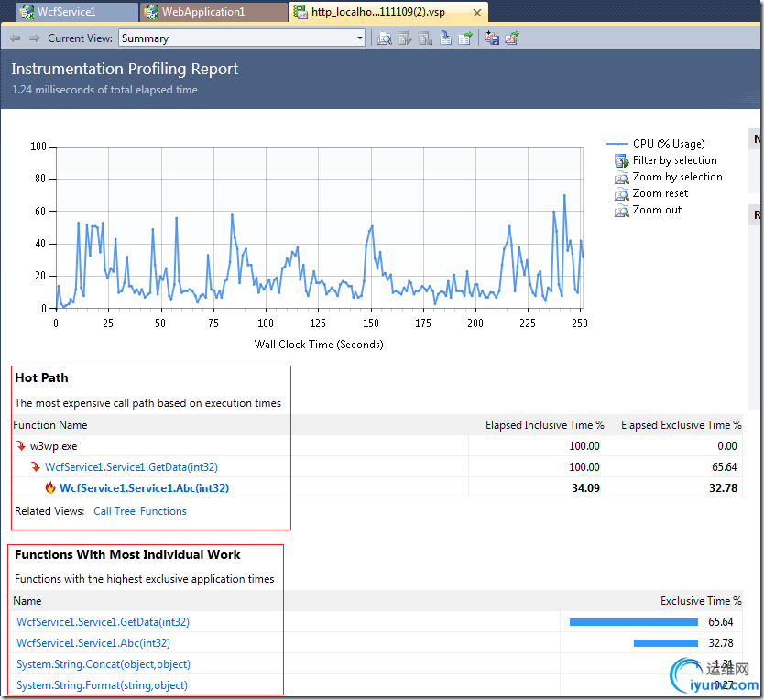764x700 pixels.
Task: Click the Zoom reset magnifier icon
Action: [622, 193]
